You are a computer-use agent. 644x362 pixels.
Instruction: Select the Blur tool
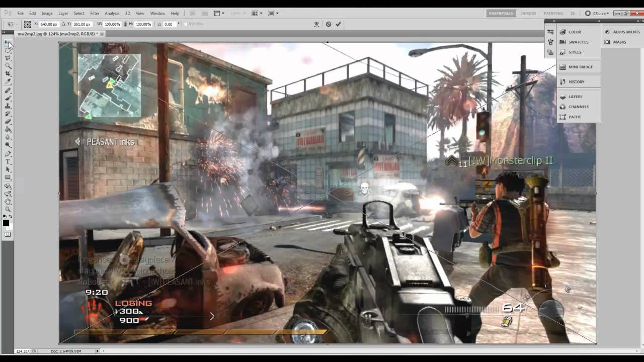[8, 136]
